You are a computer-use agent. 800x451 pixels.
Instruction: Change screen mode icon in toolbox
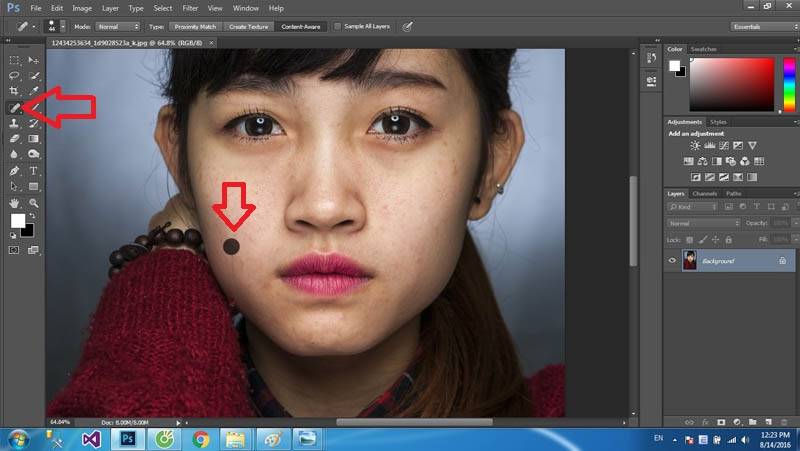pos(34,250)
